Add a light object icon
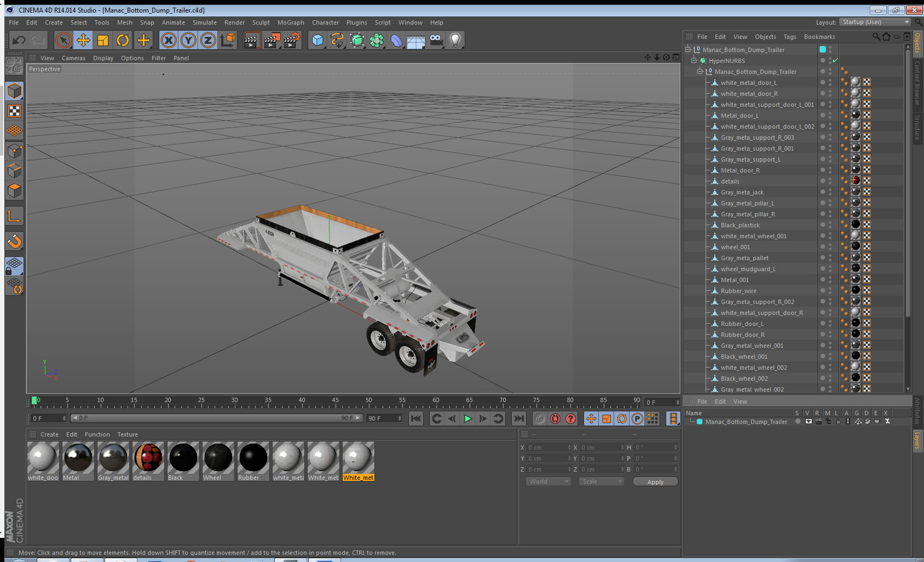This screenshot has width=924, height=562. [455, 40]
